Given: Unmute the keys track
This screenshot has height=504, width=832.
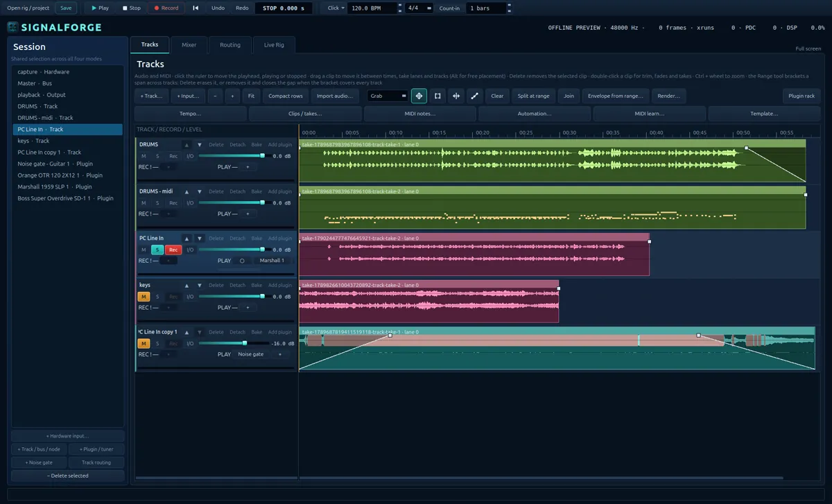Looking at the screenshot, I should [144, 297].
